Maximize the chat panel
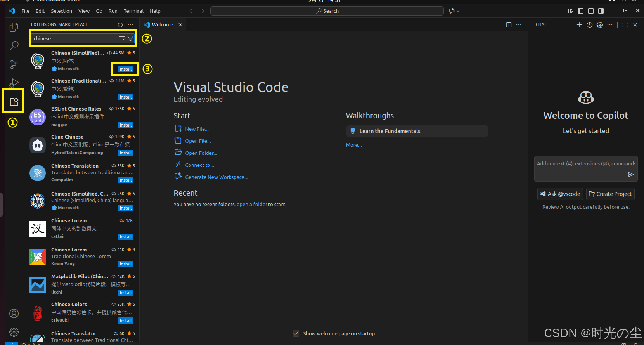This screenshot has width=644, height=345. tap(625, 24)
